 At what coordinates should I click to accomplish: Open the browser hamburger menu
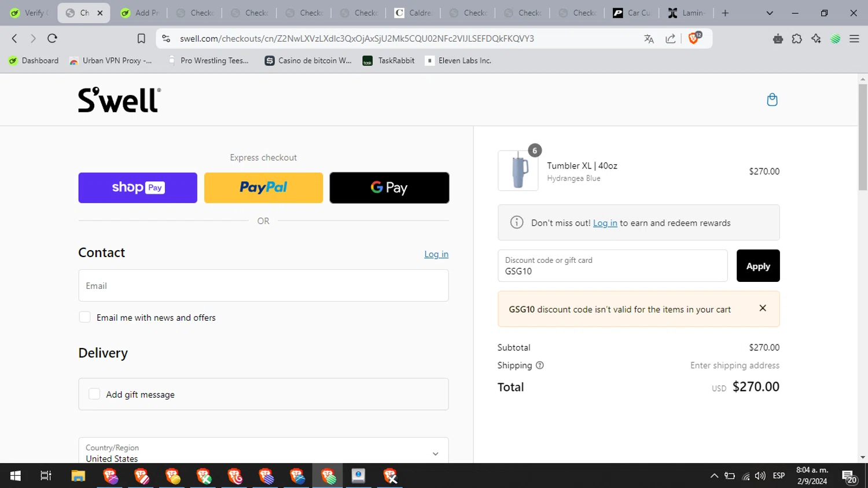(x=854, y=39)
